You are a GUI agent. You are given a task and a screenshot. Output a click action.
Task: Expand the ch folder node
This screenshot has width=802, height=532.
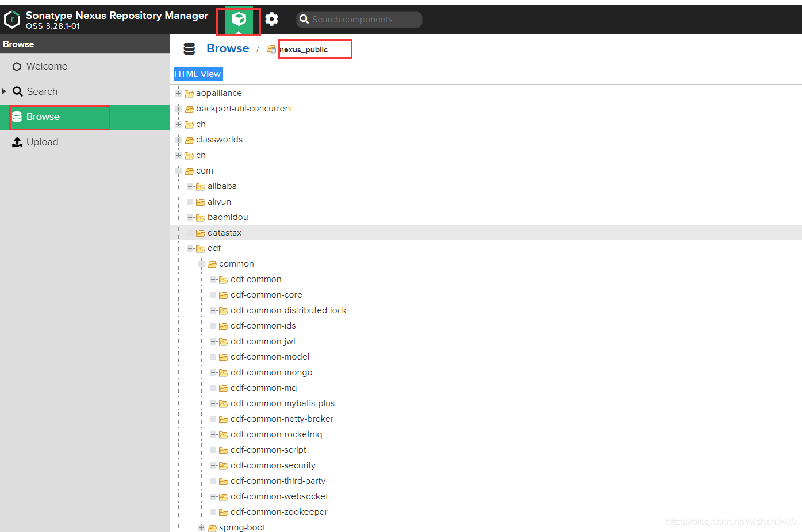click(x=179, y=124)
